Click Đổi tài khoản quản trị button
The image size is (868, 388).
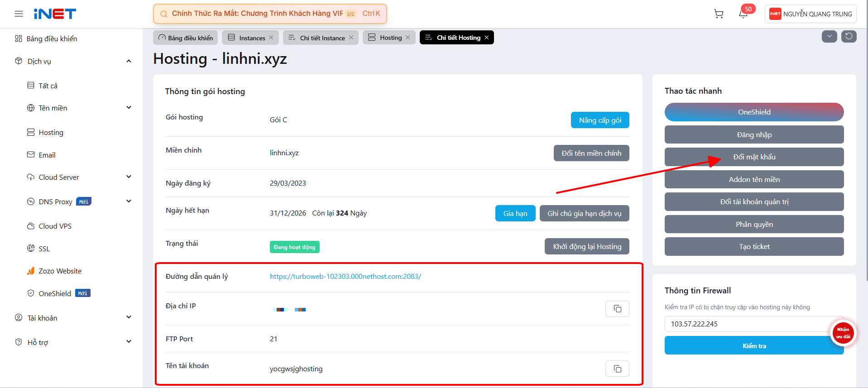(754, 201)
